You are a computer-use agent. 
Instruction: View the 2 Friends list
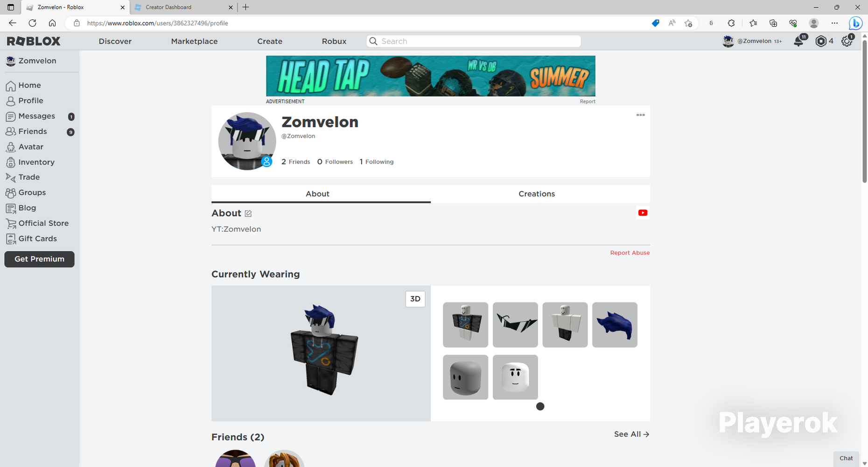(296, 162)
